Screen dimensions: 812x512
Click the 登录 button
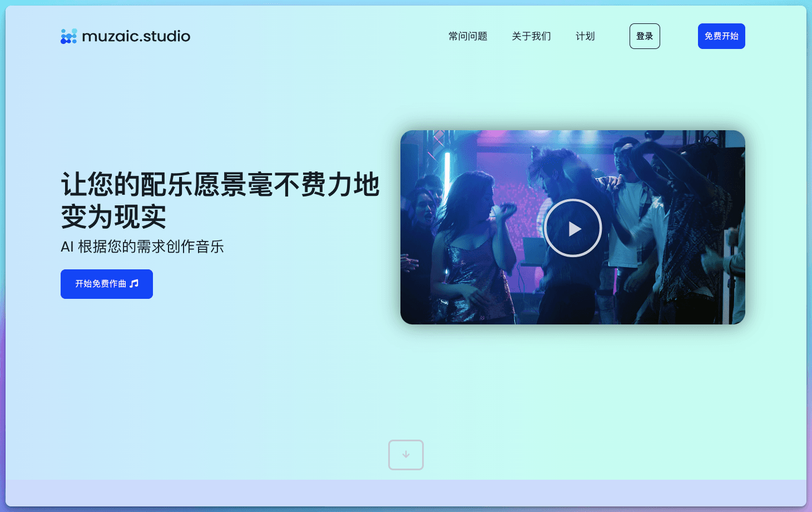645,36
